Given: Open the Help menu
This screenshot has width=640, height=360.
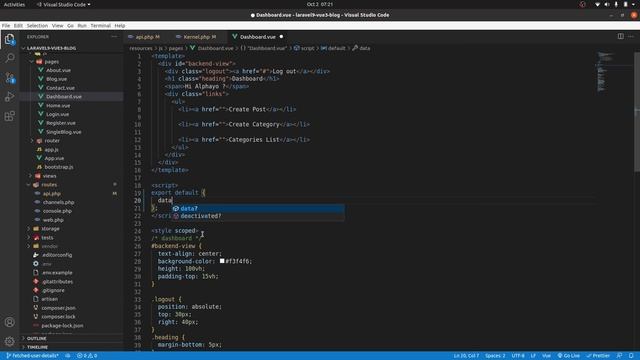Looking at the screenshot, I should [x=120, y=25].
